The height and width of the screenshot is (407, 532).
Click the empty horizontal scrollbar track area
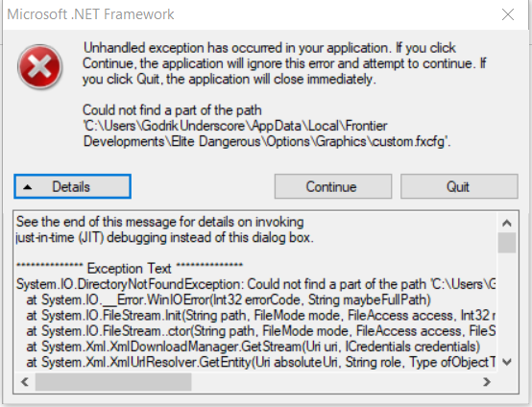[x=334, y=382]
